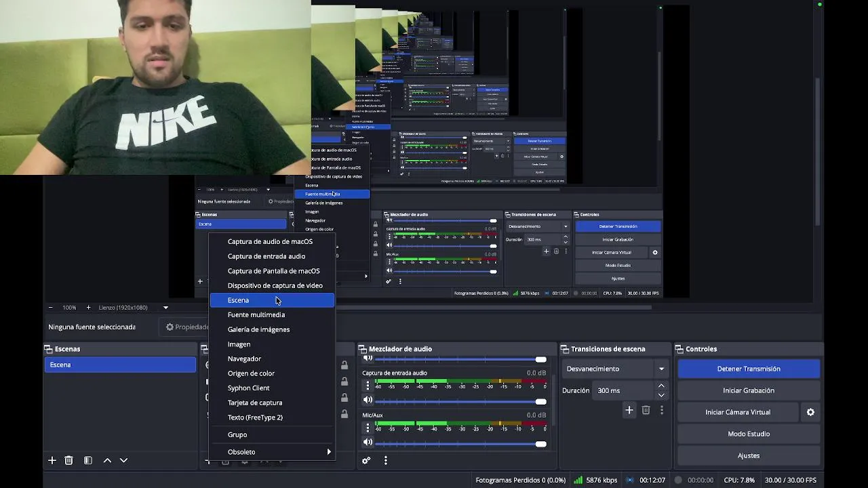868x488 pixels.
Task: Open Ajustes from Controles panel
Action: click(749, 455)
